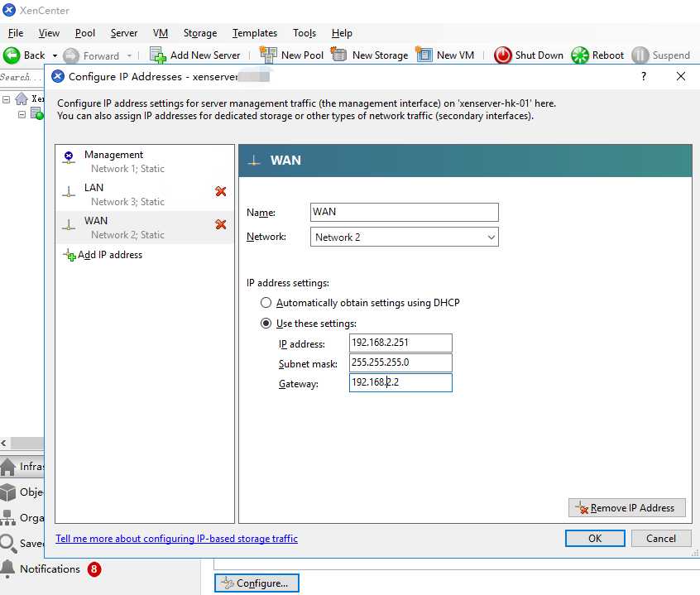Switch to Objects view in sidebar
The height and width of the screenshot is (595, 700).
pyautogui.click(x=22, y=492)
